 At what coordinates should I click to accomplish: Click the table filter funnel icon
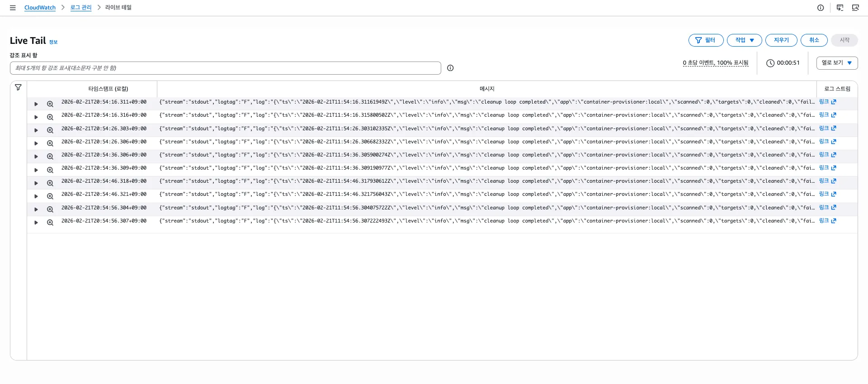18,87
